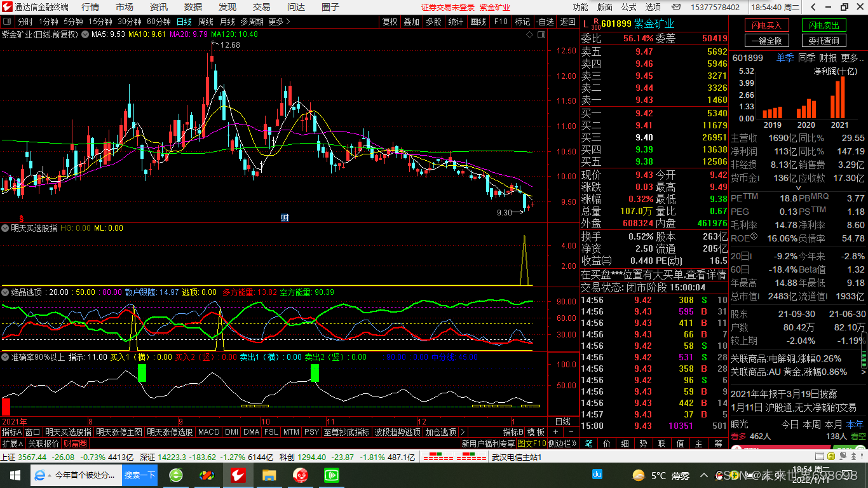Expand more indicator tabs with arrow
This screenshot has width=868, height=488.
click(x=463, y=432)
